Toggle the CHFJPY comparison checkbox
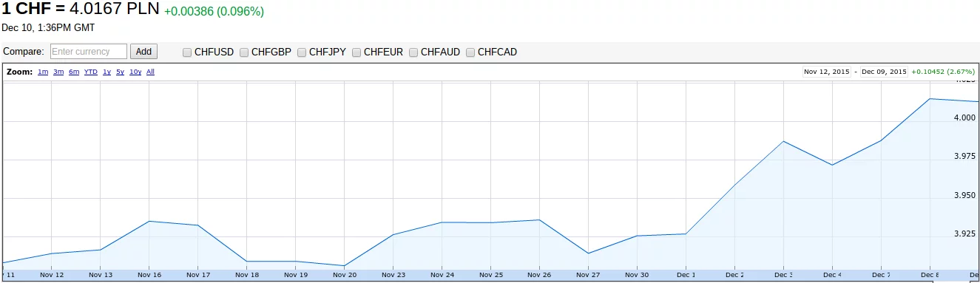The image size is (980, 283). [302, 52]
